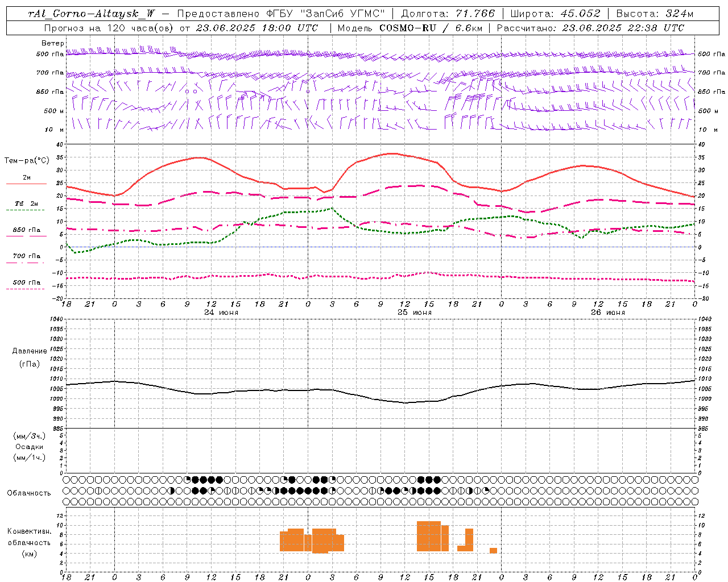Click the Ветер panel label
728x582 pixels.
point(53,43)
